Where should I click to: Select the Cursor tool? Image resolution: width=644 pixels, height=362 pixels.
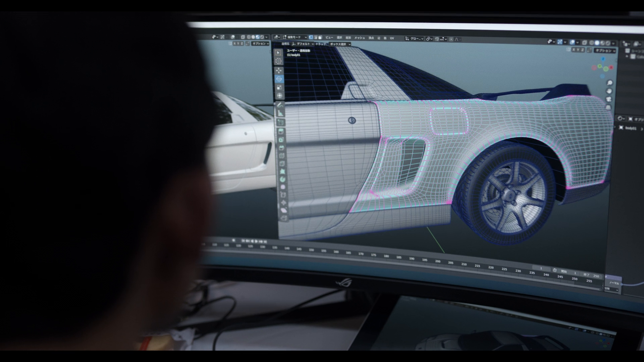pyautogui.click(x=278, y=61)
